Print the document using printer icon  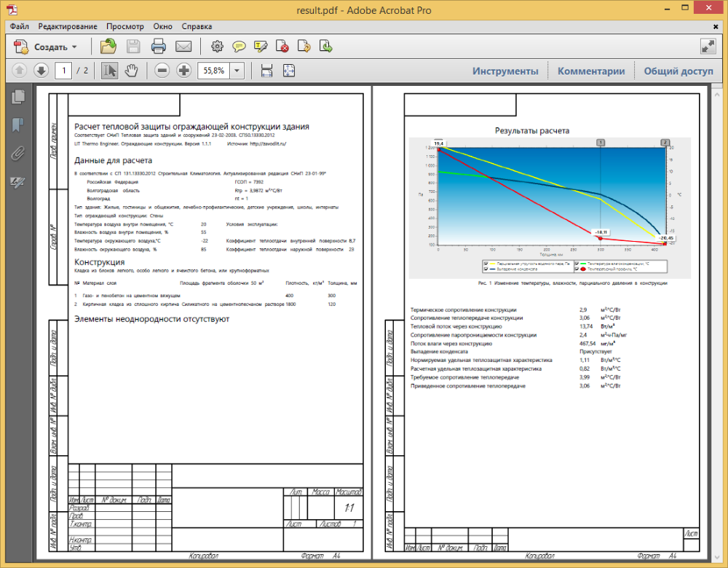tap(158, 47)
